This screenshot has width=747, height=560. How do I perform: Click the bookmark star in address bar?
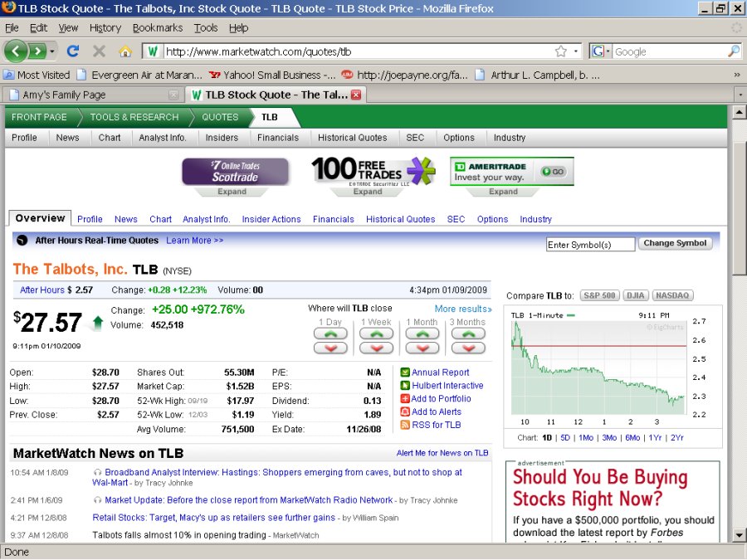pos(561,51)
